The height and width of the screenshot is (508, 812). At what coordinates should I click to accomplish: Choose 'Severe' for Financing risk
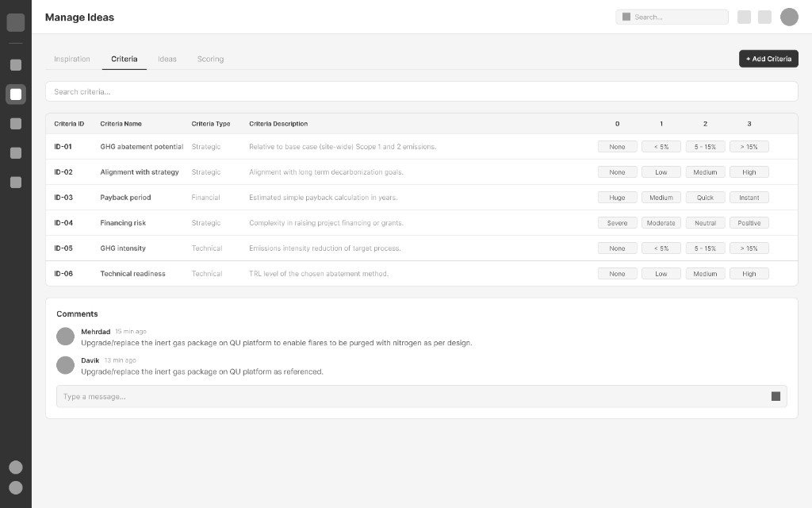617,223
